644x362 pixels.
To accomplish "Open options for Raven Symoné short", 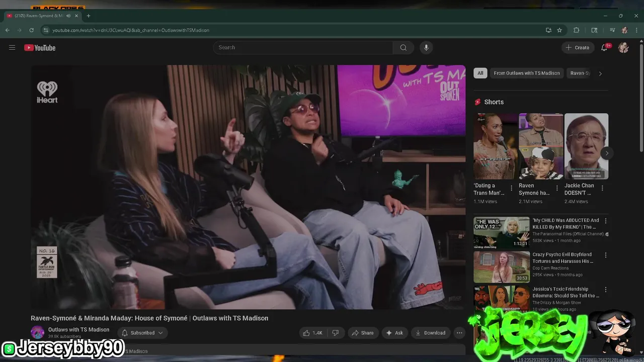I will point(557,188).
